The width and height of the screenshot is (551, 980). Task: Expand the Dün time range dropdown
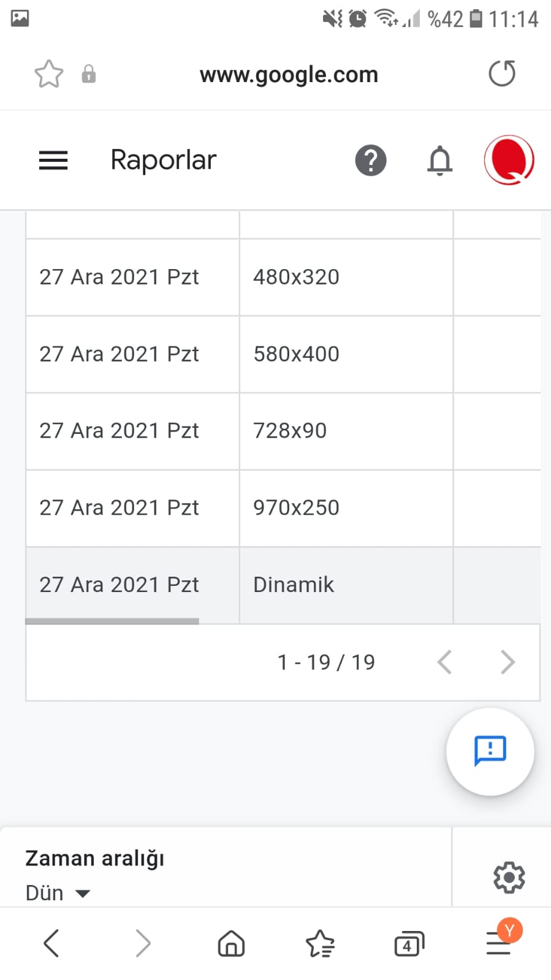pos(58,893)
